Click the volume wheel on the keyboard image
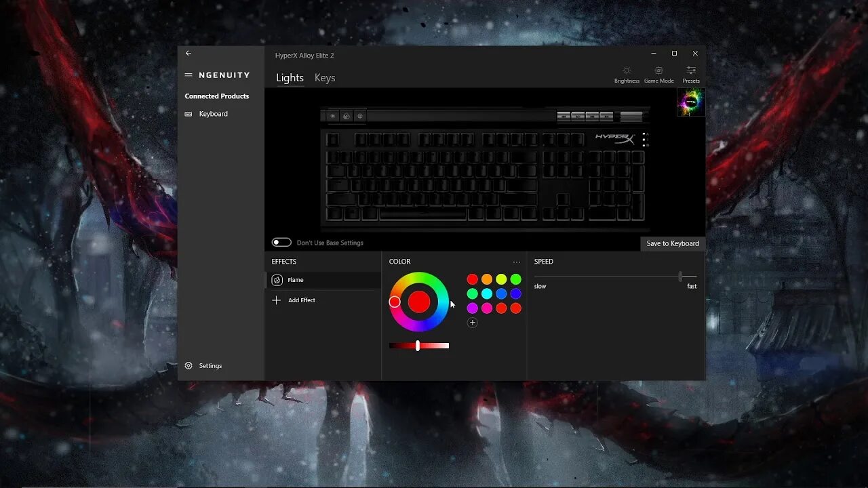The image size is (868, 488). pos(631,117)
